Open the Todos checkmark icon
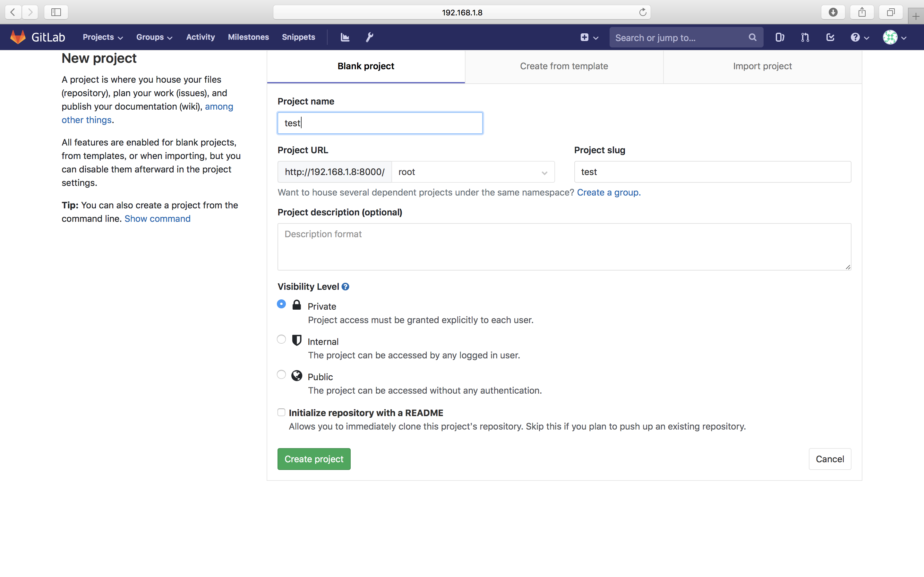The width and height of the screenshot is (924, 577). 830,37
